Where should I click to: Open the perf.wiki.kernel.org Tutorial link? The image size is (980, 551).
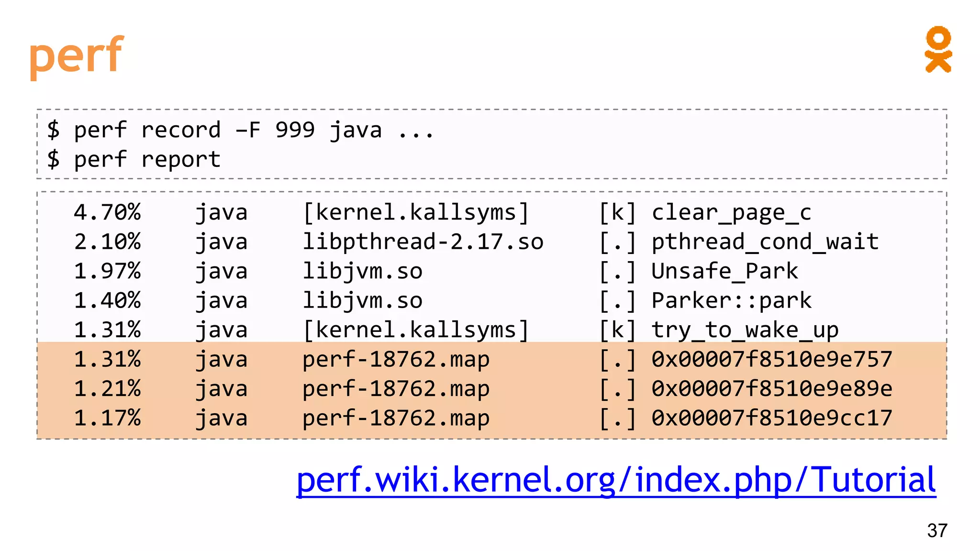click(x=616, y=480)
